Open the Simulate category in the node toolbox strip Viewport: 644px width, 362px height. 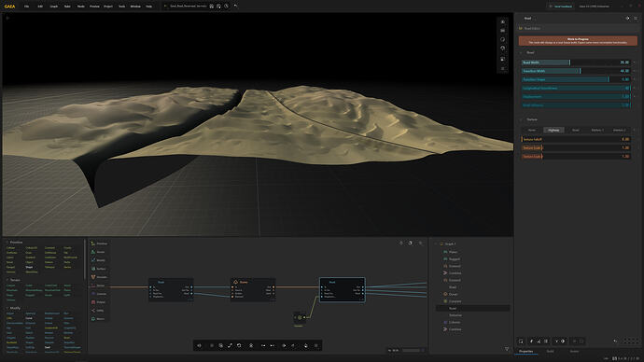99,277
